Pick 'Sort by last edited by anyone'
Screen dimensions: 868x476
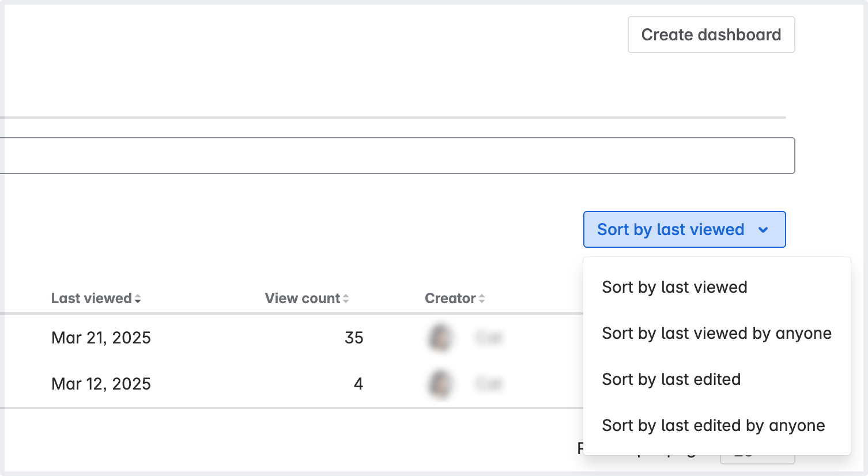(x=713, y=425)
